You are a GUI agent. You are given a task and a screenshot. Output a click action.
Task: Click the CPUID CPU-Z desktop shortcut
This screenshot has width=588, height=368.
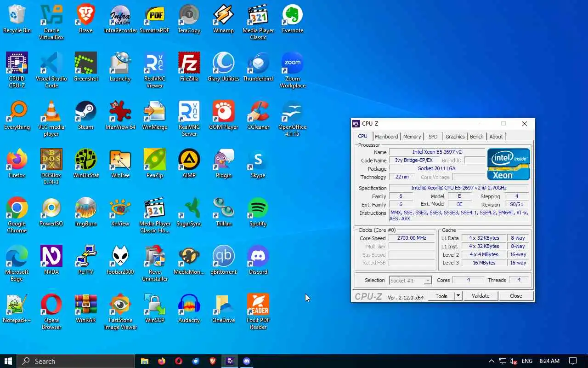click(17, 70)
